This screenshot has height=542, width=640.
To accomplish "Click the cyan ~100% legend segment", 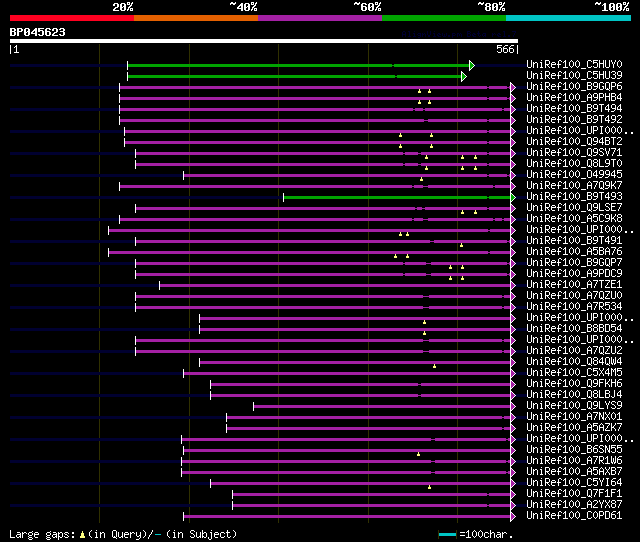I will click(x=569, y=18).
